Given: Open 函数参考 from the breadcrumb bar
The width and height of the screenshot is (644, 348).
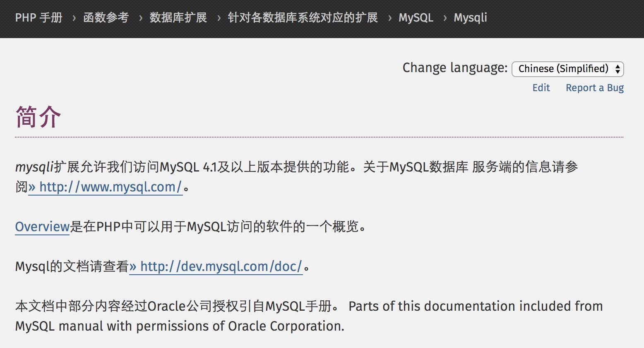Looking at the screenshot, I should coord(106,17).
